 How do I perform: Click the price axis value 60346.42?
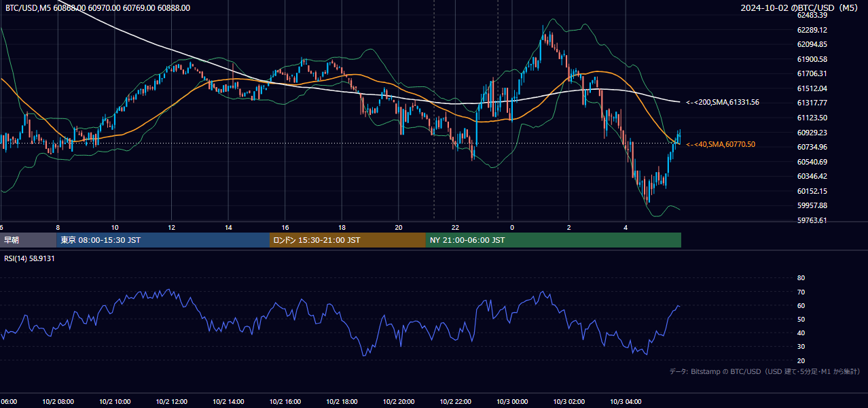point(812,176)
